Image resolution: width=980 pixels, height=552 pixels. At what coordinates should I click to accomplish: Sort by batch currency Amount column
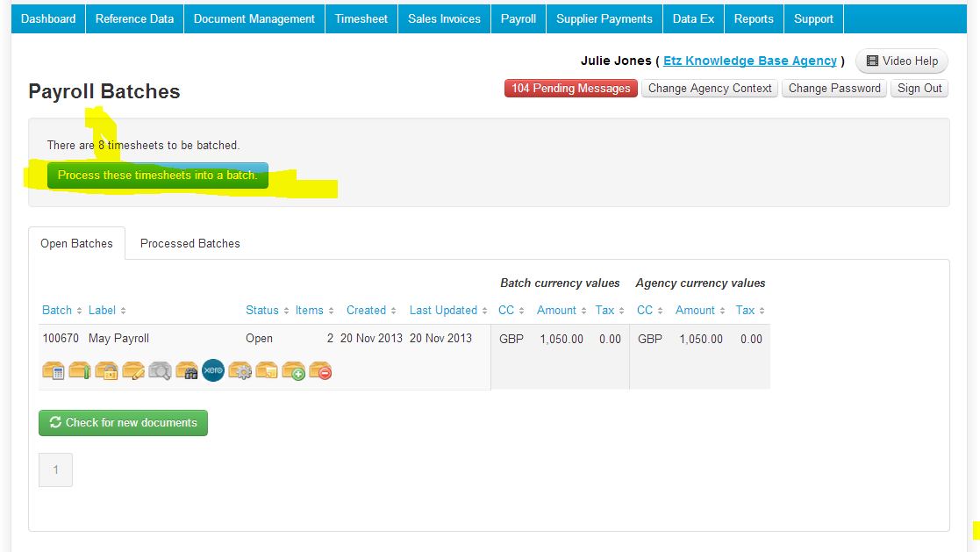tap(562, 310)
